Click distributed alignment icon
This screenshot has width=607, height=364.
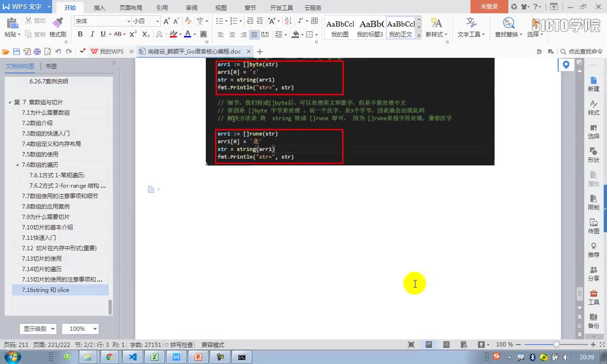[x=265, y=34]
